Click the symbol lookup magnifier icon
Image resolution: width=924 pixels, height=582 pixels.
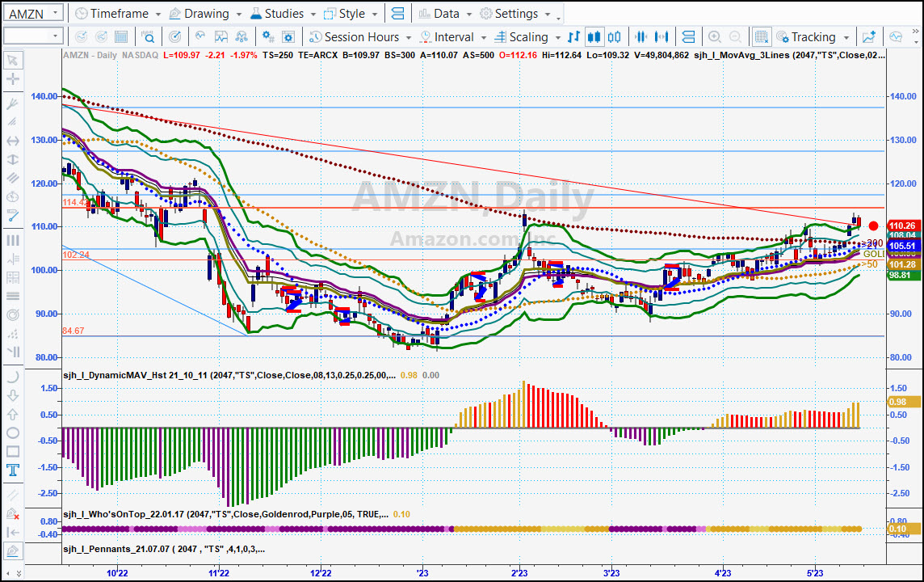[148, 37]
